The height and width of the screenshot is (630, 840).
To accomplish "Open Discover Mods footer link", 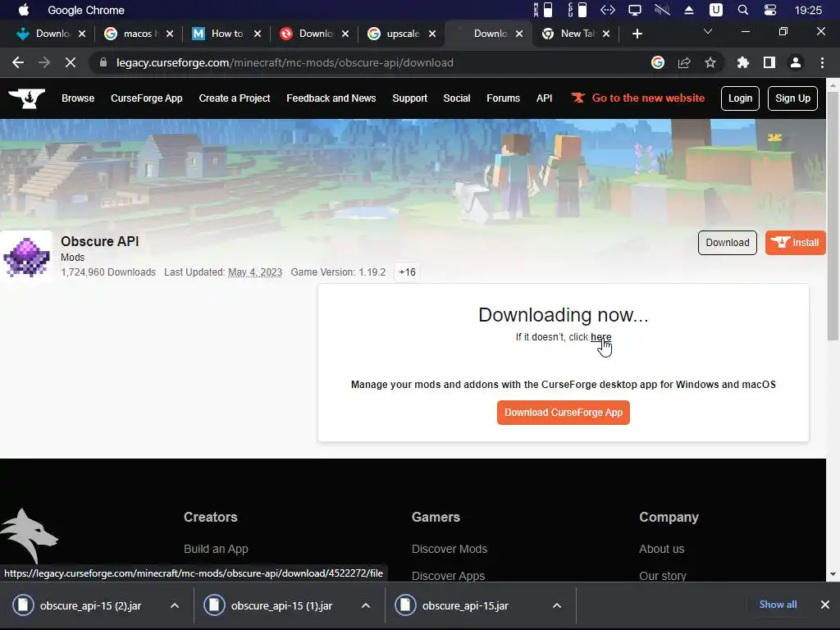I will tap(449, 549).
